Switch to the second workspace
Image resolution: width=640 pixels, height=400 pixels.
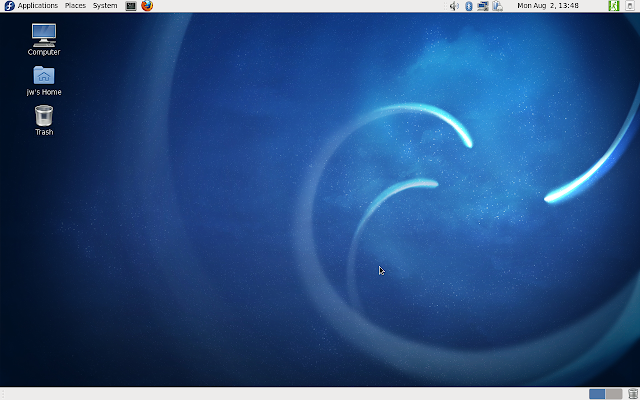tap(613, 394)
